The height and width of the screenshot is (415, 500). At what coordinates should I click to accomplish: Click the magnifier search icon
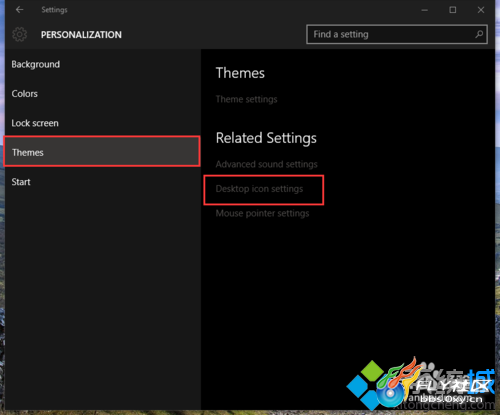pyautogui.click(x=479, y=34)
